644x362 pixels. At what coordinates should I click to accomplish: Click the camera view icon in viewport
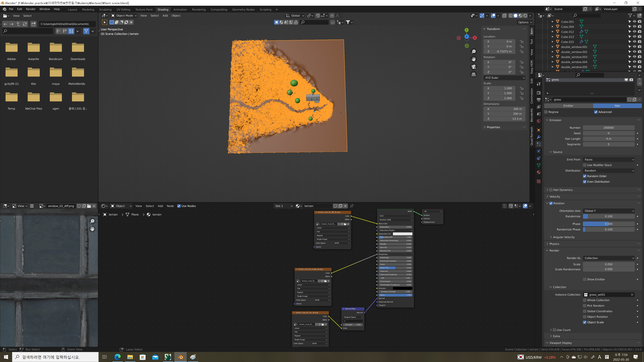pos(473,67)
